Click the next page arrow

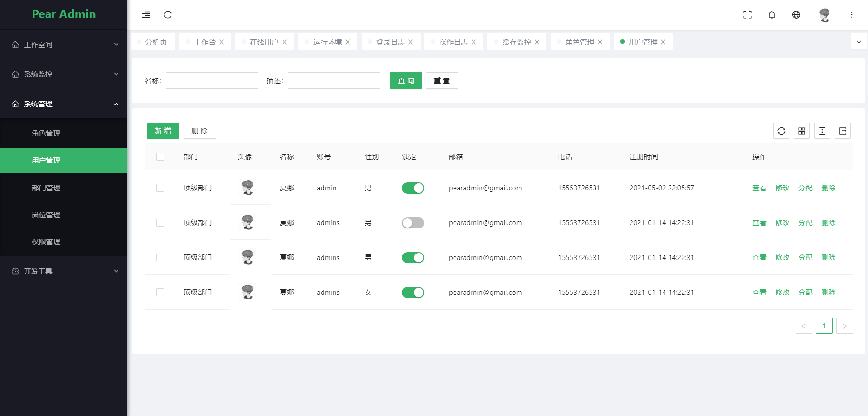click(x=845, y=326)
